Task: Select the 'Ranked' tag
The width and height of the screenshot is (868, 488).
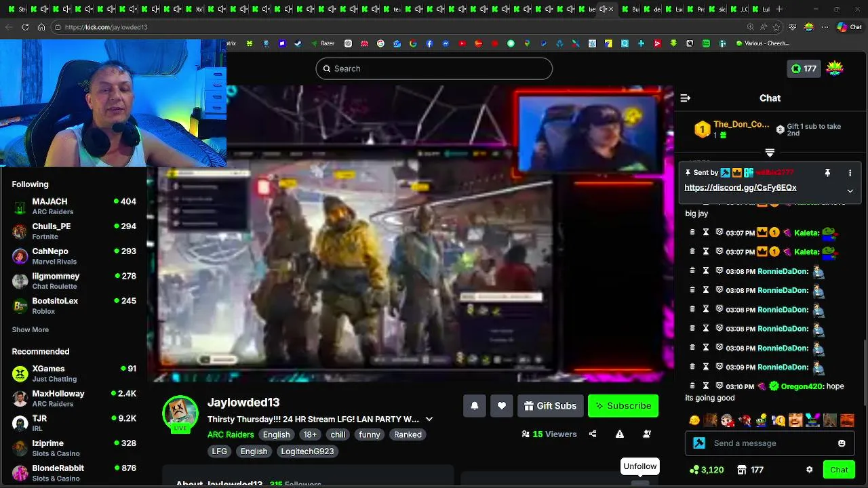Action: (x=408, y=434)
